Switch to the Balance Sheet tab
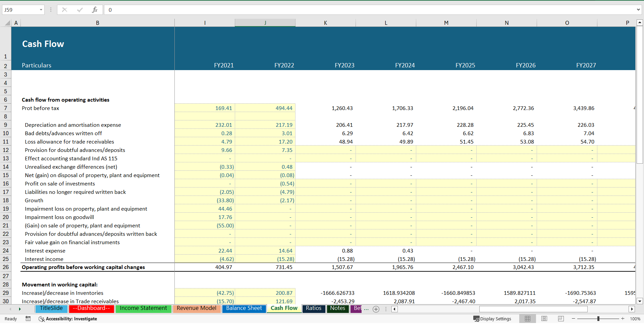This screenshot has width=644, height=324. point(244,308)
